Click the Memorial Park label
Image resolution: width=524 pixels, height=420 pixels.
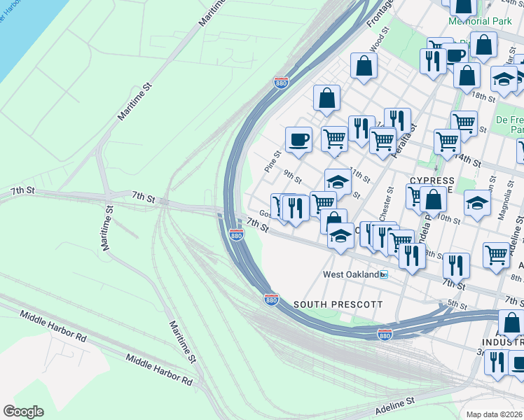[x=480, y=22]
